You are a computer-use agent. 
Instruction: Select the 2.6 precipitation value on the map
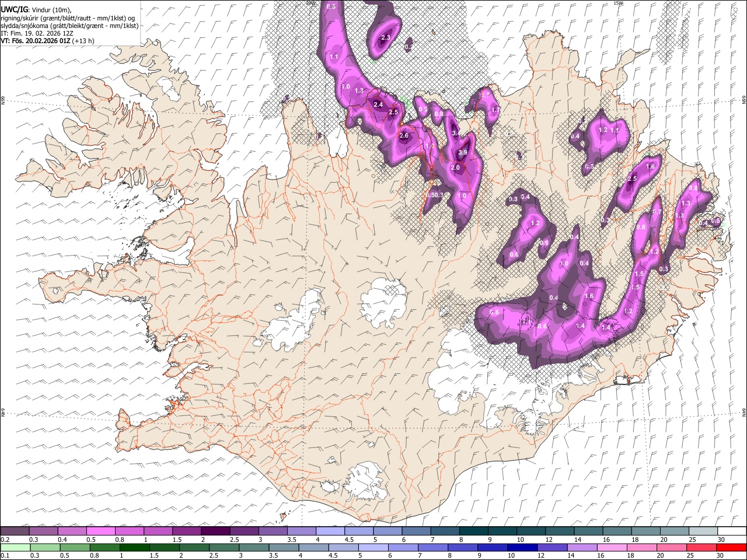coord(404,136)
